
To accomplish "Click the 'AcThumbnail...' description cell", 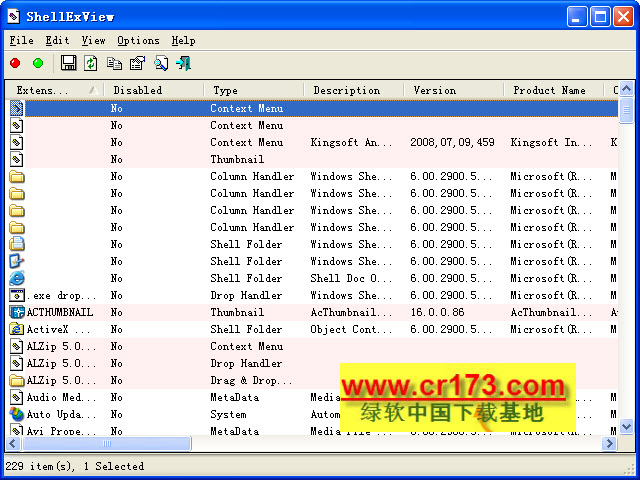I will (351, 312).
